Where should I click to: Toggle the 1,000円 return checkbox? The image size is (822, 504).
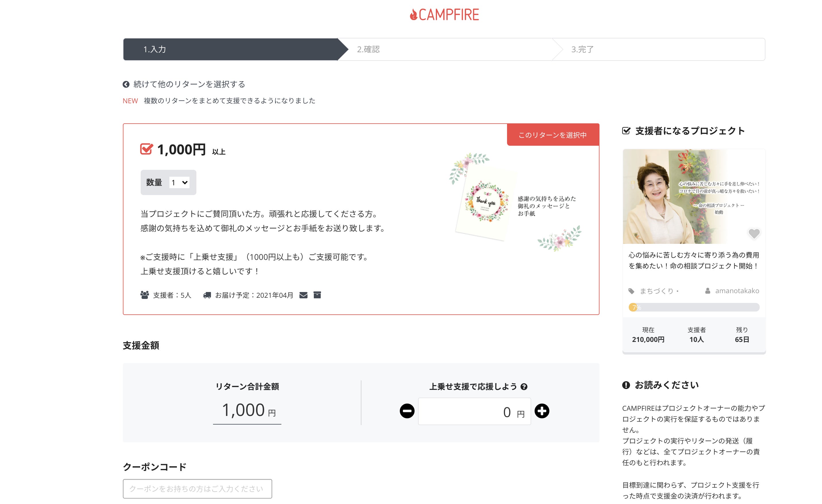(146, 149)
